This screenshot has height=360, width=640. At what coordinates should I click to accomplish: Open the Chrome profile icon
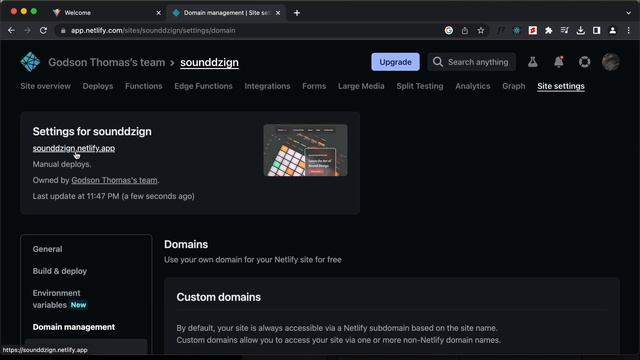tap(613, 30)
